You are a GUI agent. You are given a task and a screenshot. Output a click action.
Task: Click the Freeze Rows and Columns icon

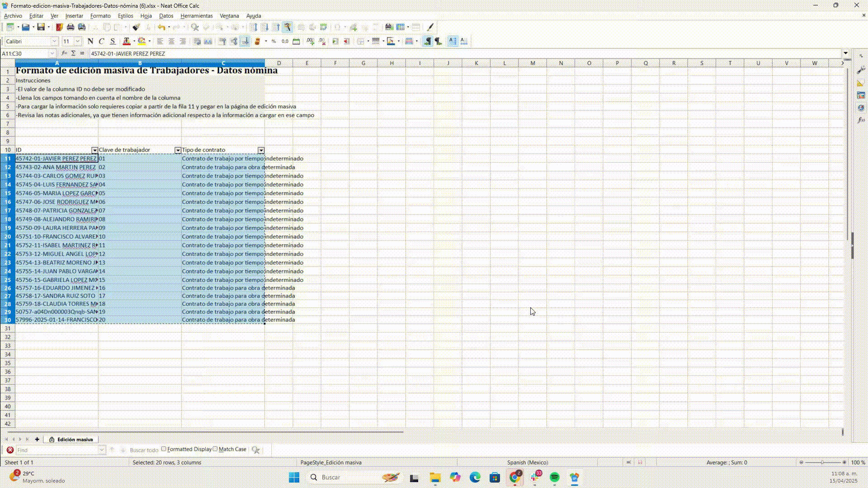point(401,27)
